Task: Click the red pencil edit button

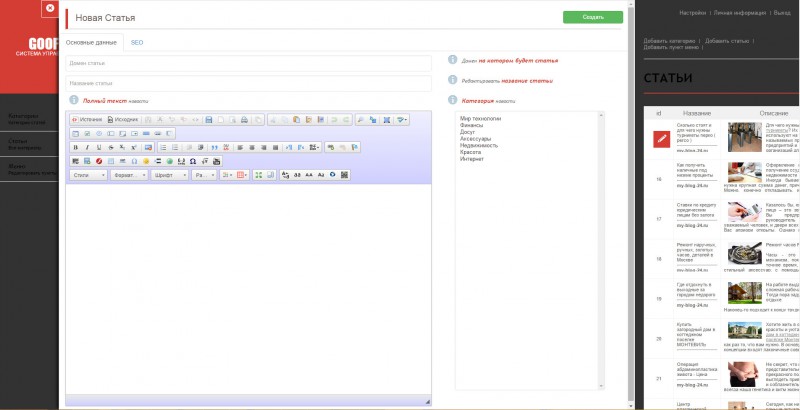Action: [x=661, y=139]
